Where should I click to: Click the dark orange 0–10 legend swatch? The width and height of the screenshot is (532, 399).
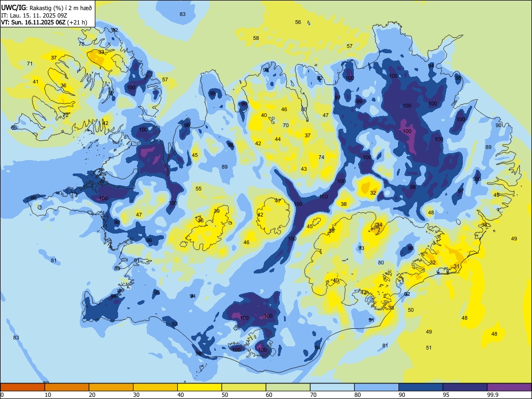pyautogui.click(x=22, y=387)
